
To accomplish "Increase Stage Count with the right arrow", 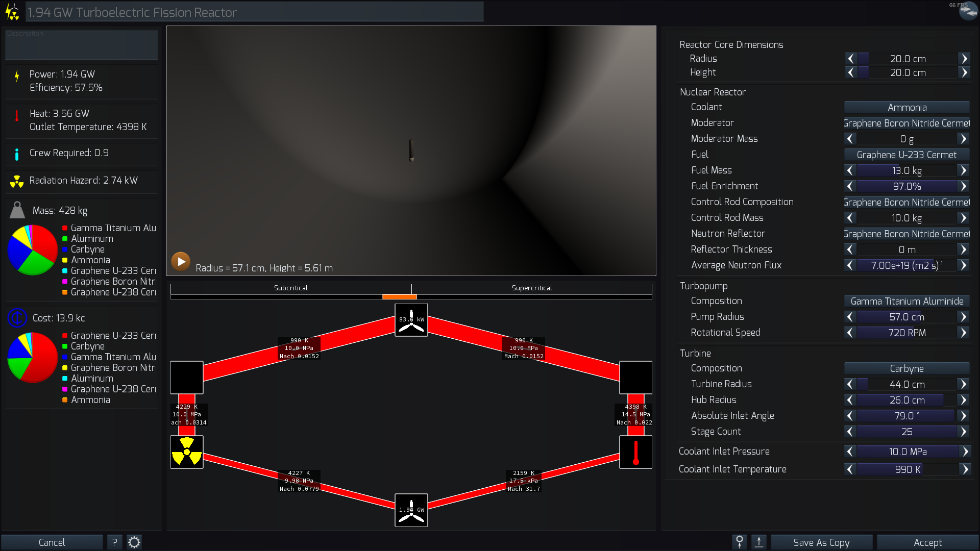I will (963, 432).
